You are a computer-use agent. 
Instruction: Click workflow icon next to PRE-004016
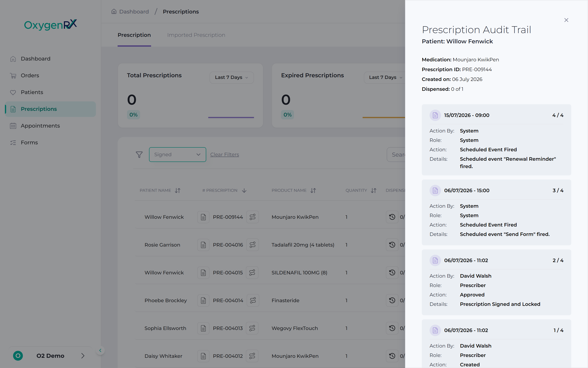252,245
